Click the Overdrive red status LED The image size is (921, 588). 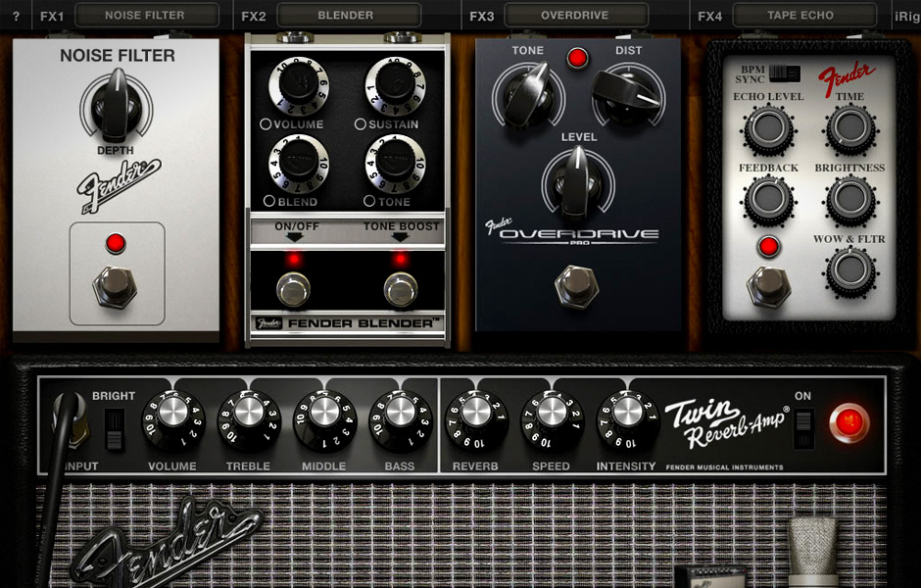click(x=577, y=58)
